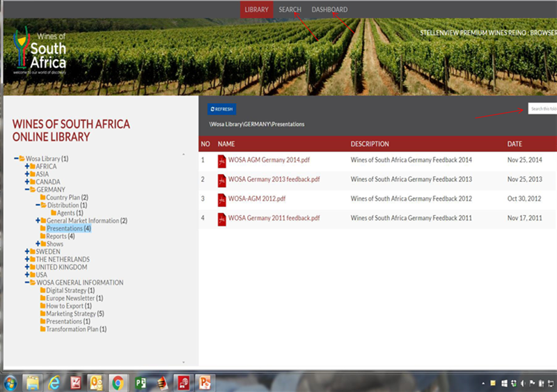Switch to the LIBRARY tab

256,10
